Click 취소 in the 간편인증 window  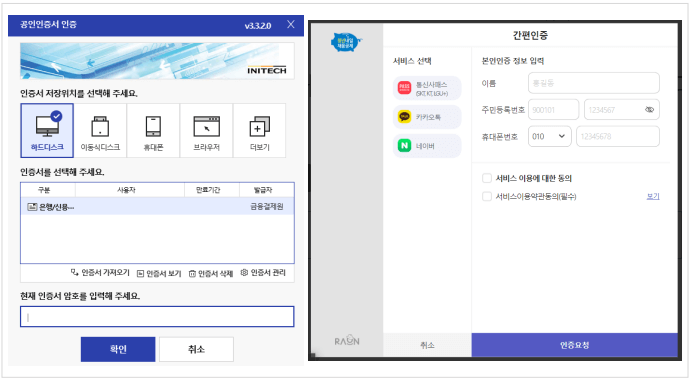(427, 345)
